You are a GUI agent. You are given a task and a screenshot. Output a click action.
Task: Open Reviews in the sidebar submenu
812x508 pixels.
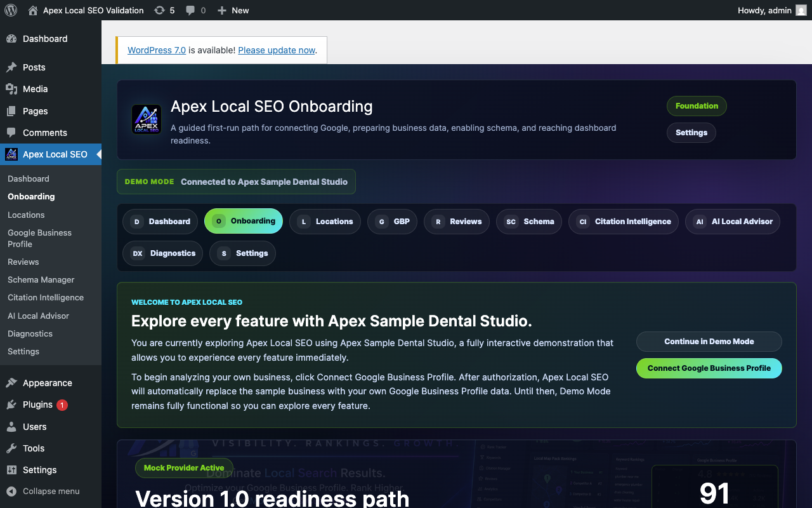23,262
